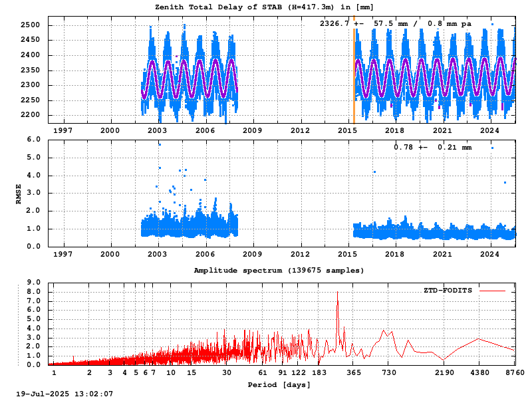
Task: Click the red legend line beside ZTD-FODITS
Action: click(492, 291)
